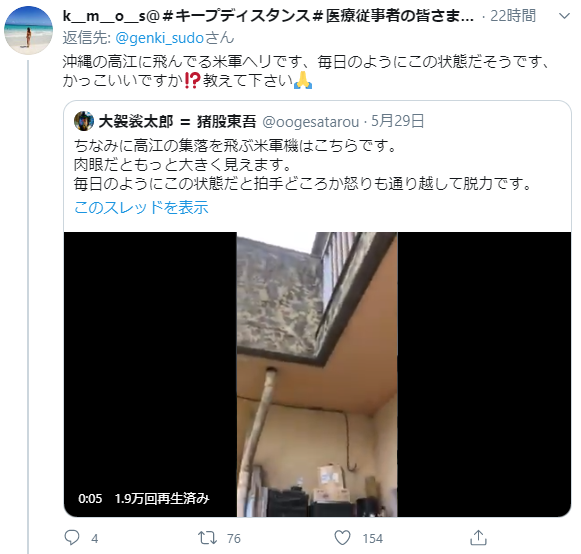Click the quoted tweet text body
581x554 pixels.
tap(303, 165)
